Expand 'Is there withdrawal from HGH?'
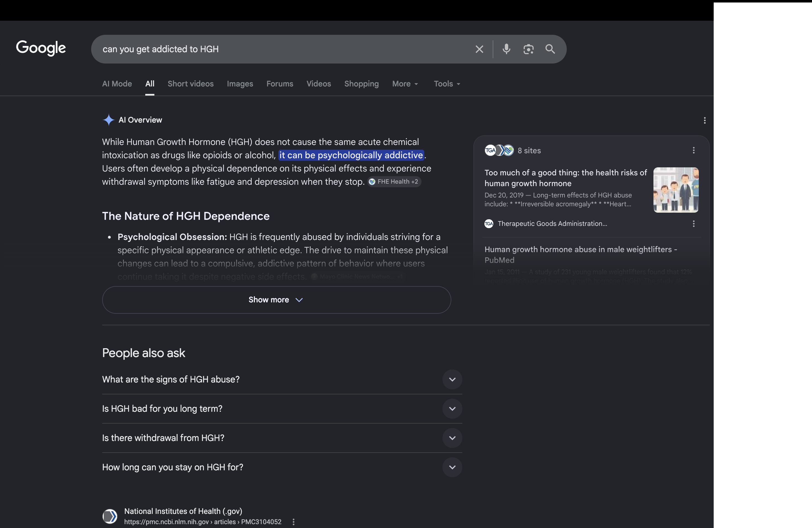 point(282,438)
